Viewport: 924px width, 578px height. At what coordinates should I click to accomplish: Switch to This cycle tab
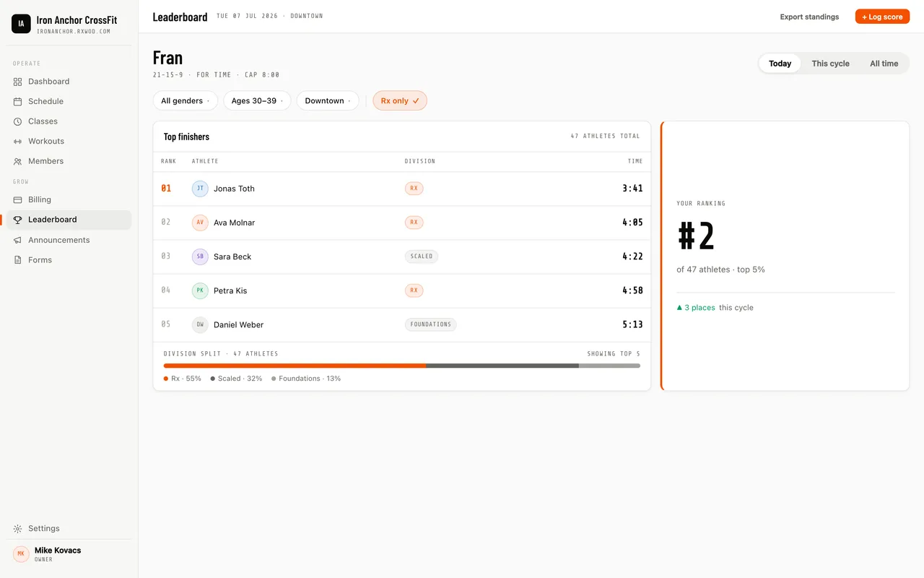point(830,64)
